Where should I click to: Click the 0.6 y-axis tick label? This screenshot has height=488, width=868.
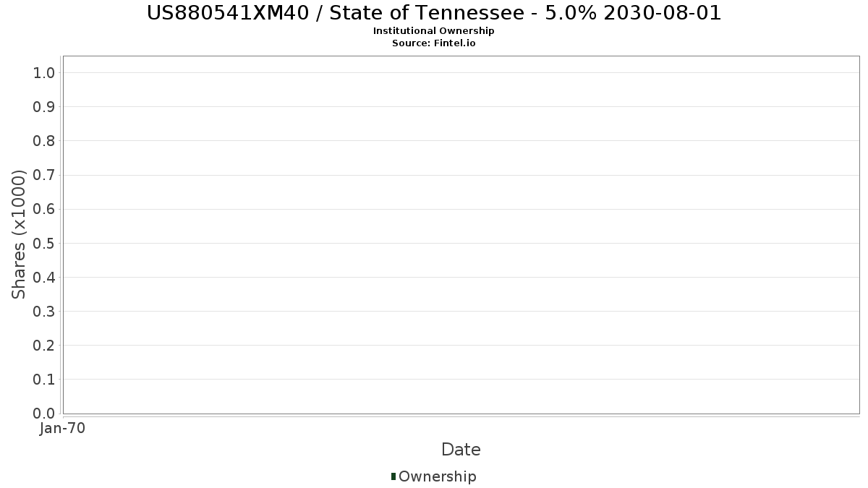click(x=44, y=209)
